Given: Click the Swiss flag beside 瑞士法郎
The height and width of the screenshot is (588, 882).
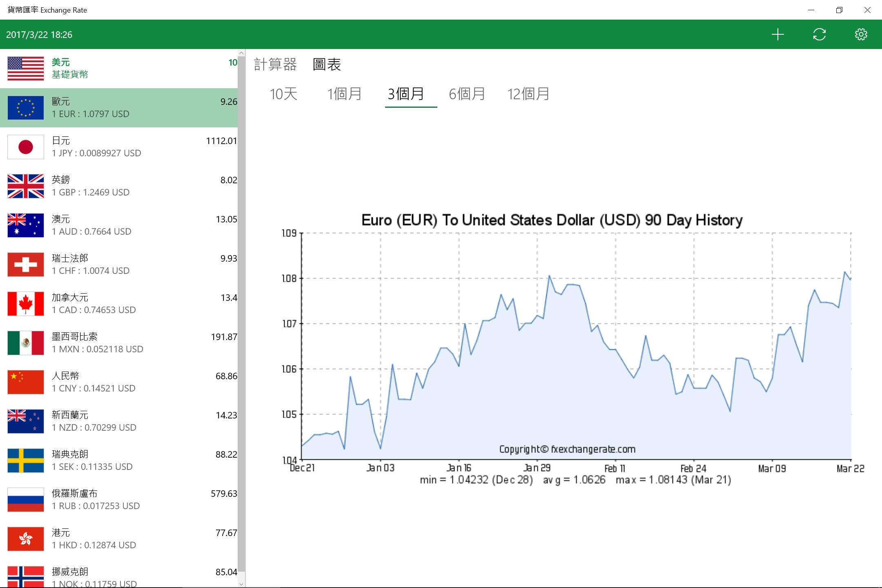Looking at the screenshot, I should pos(25,264).
